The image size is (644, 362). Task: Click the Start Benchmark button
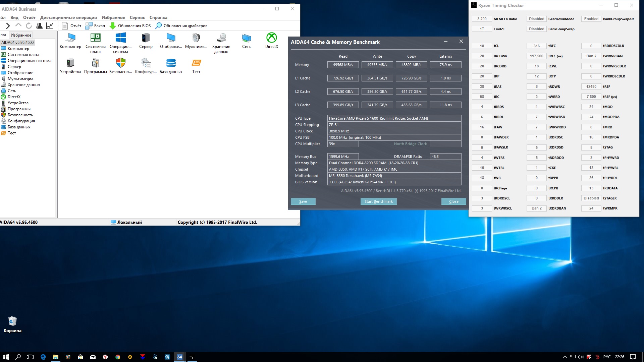(x=378, y=201)
